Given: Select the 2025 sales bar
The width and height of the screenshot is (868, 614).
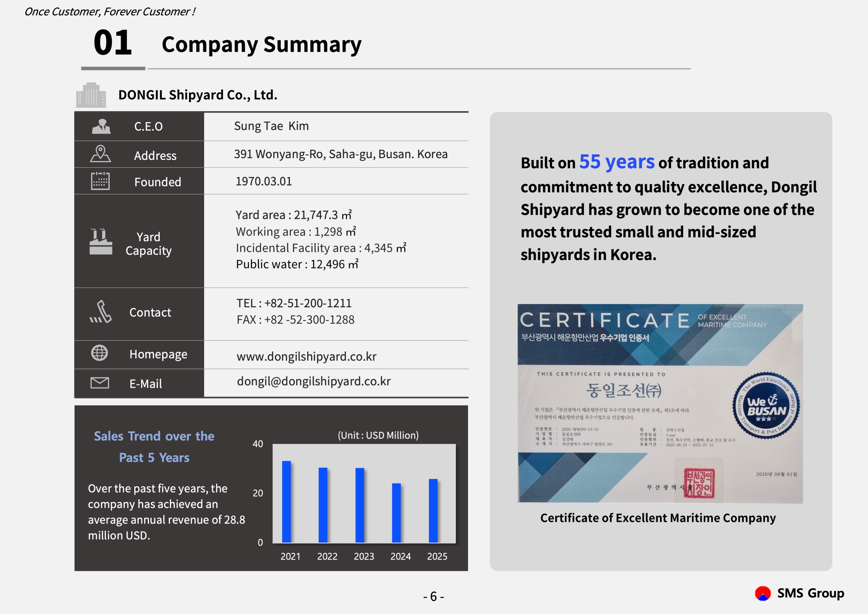Looking at the screenshot, I should 433,511.
